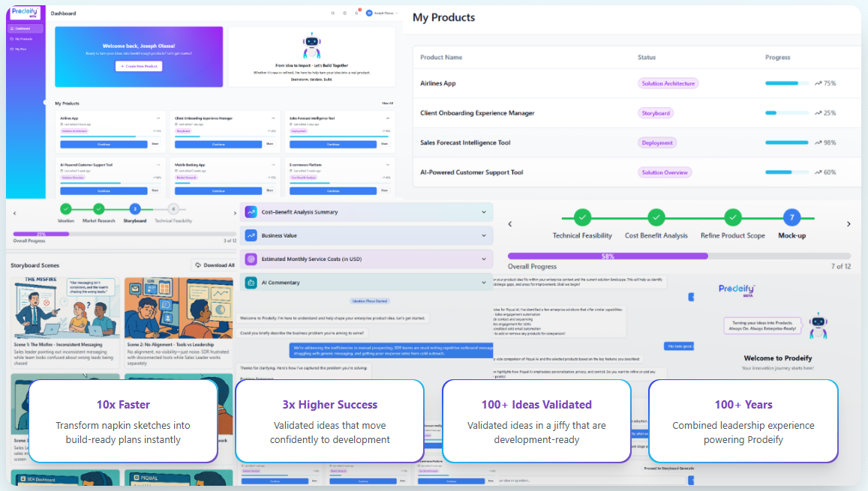The height and width of the screenshot is (491, 868).
Task: Click the 25% overall progress bar
Action: [x=125, y=234]
